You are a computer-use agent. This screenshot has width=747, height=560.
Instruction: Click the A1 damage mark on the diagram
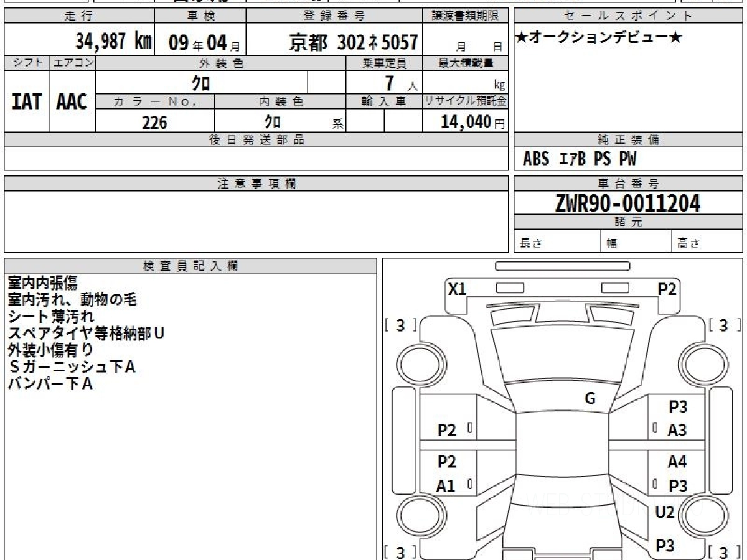(446, 486)
